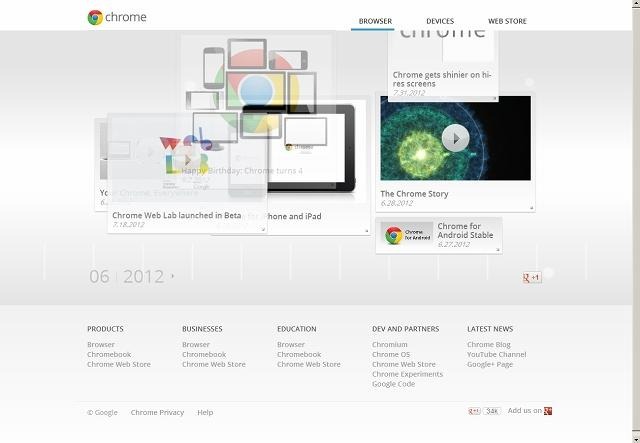Open Browser link under PRODUCTS
This screenshot has width=640, height=443.
pyautogui.click(x=101, y=345)
